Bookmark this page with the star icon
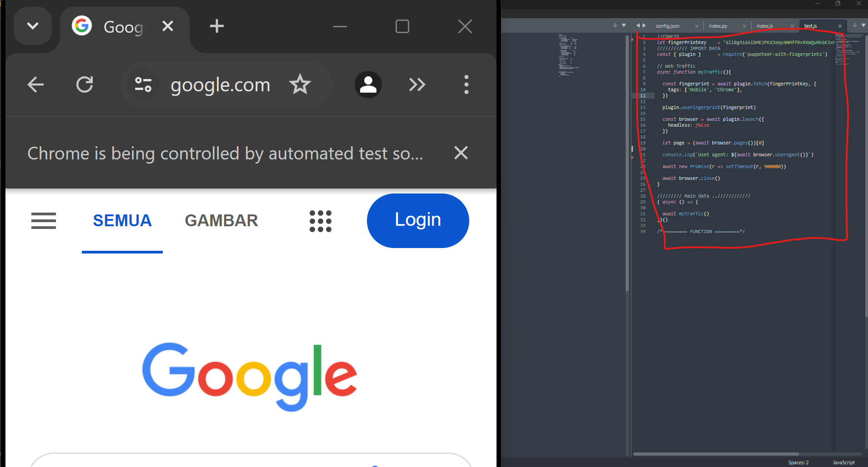This screenshot has width=868, height=467. tap(300, 84)
